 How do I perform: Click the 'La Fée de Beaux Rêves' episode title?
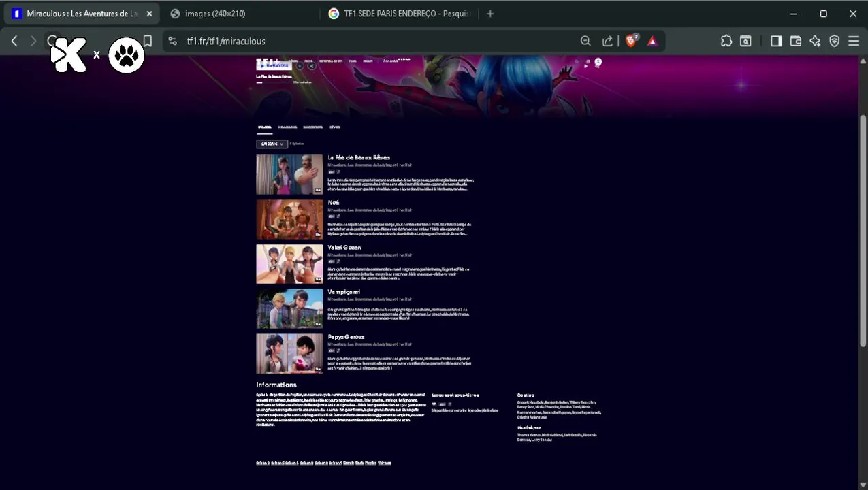359,157
